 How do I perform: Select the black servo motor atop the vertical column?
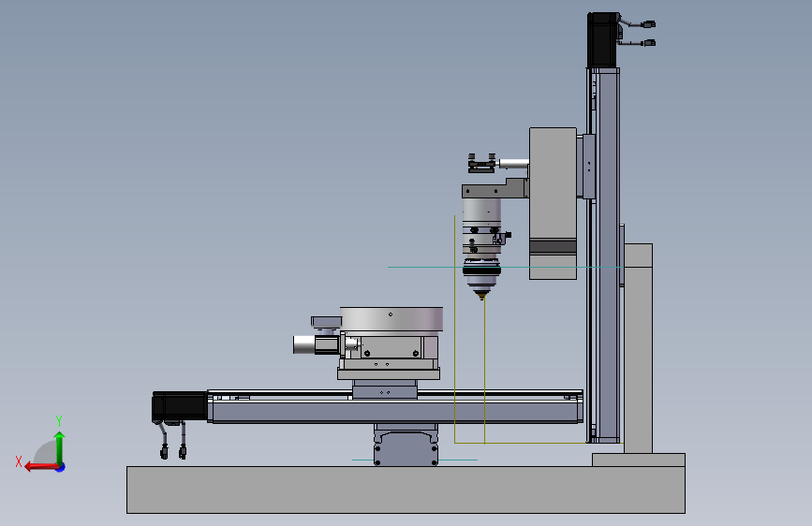pyautogui.click(x=603, y=40)
